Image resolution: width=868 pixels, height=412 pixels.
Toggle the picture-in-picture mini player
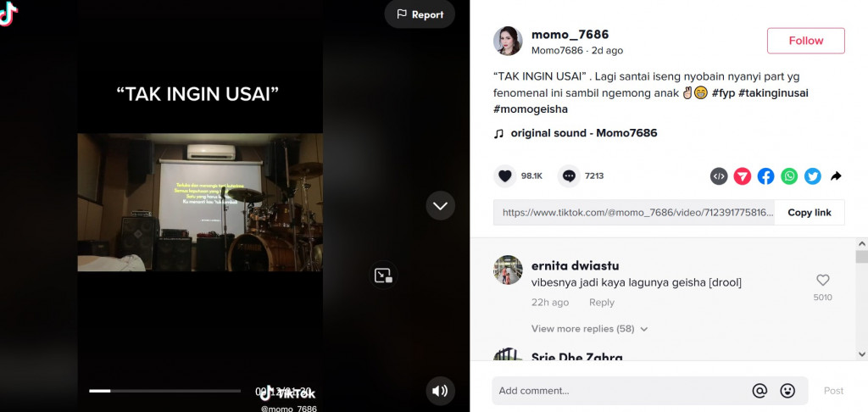383,276
